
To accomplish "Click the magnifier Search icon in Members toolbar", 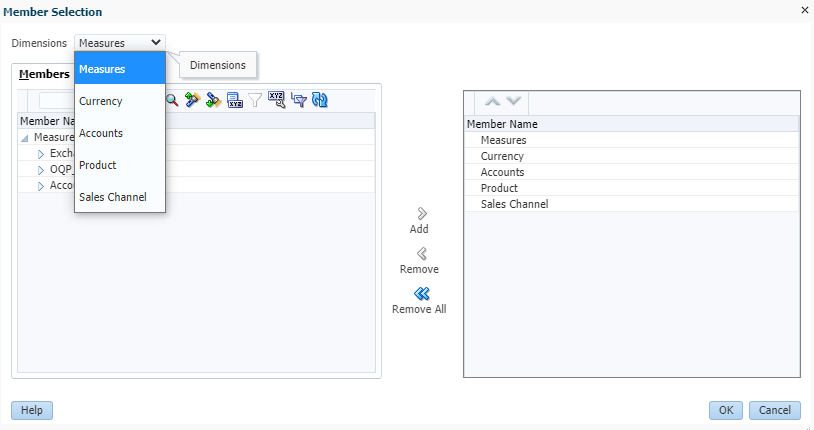I will coord(172,100).
